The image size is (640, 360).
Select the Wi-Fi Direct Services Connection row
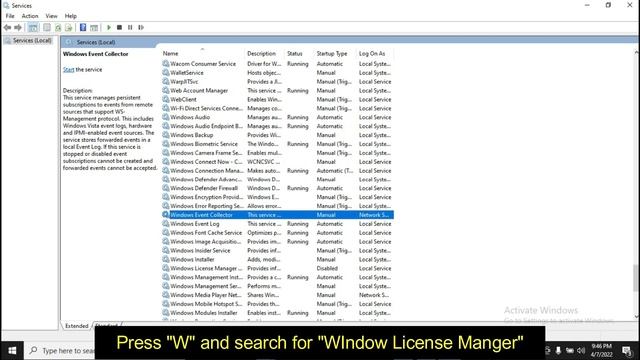(x=278, y=108)
